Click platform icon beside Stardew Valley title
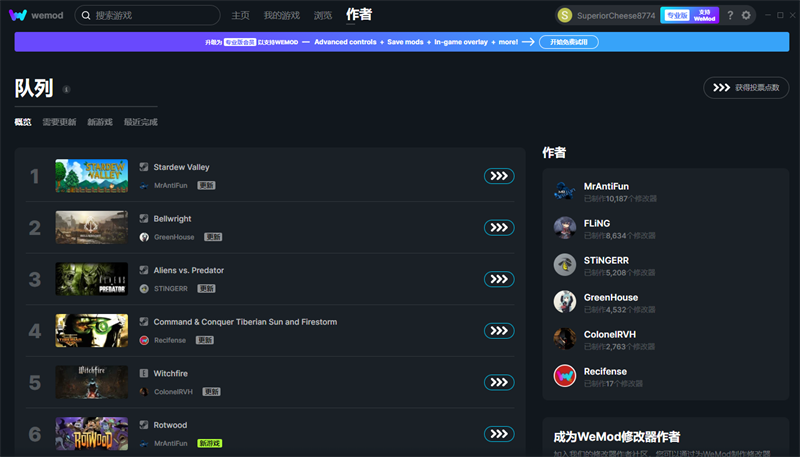800x457 pixels. [x=144, y=167]
